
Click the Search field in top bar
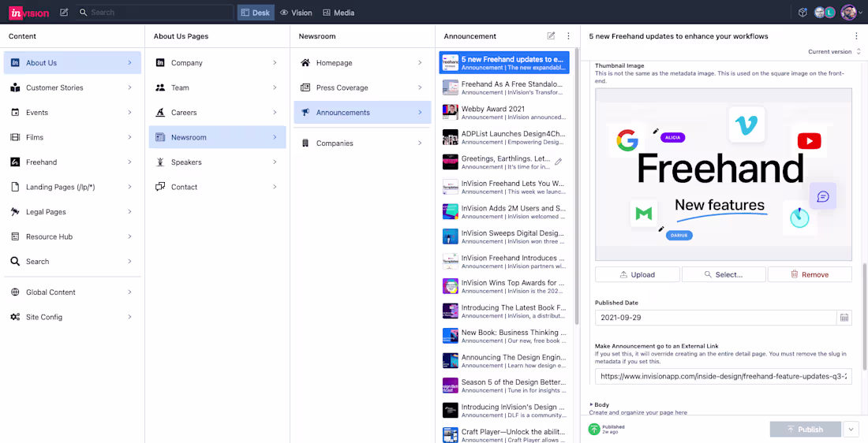pyautogui.click(x=154, y=12)
